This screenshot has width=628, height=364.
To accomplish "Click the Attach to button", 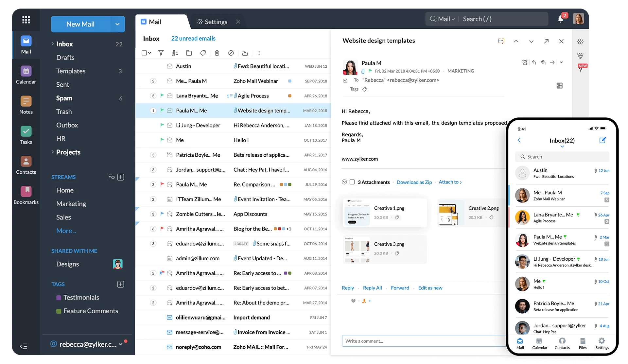I will [449, 182].
